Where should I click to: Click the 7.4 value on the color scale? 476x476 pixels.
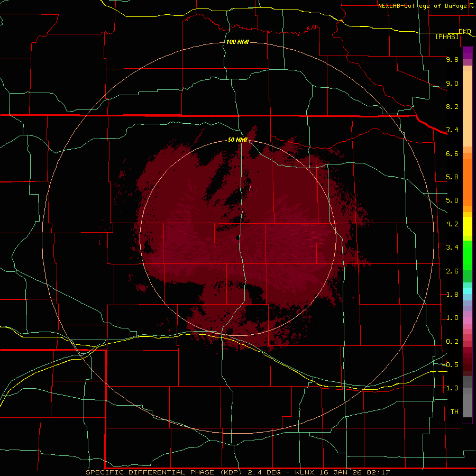coord(452,130)
